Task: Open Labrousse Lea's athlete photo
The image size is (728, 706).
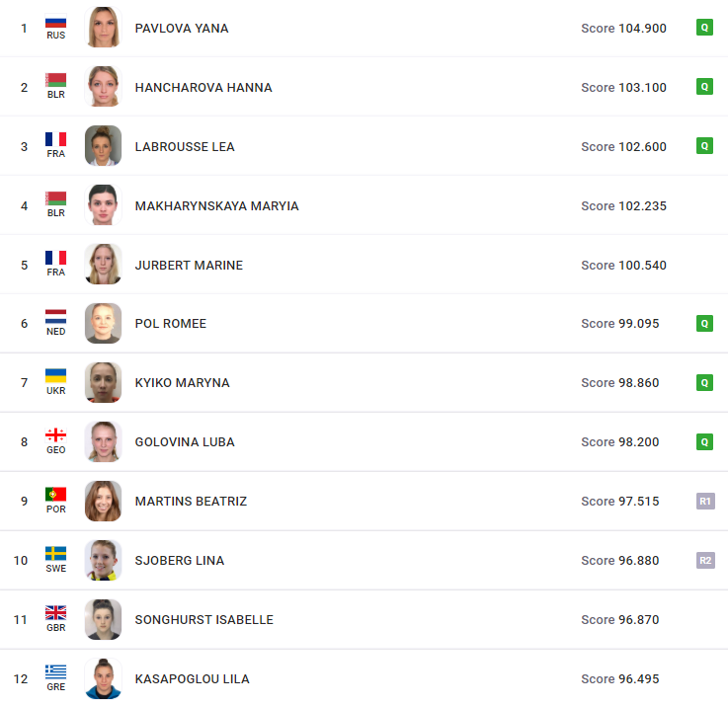Action: click(103, 146)
